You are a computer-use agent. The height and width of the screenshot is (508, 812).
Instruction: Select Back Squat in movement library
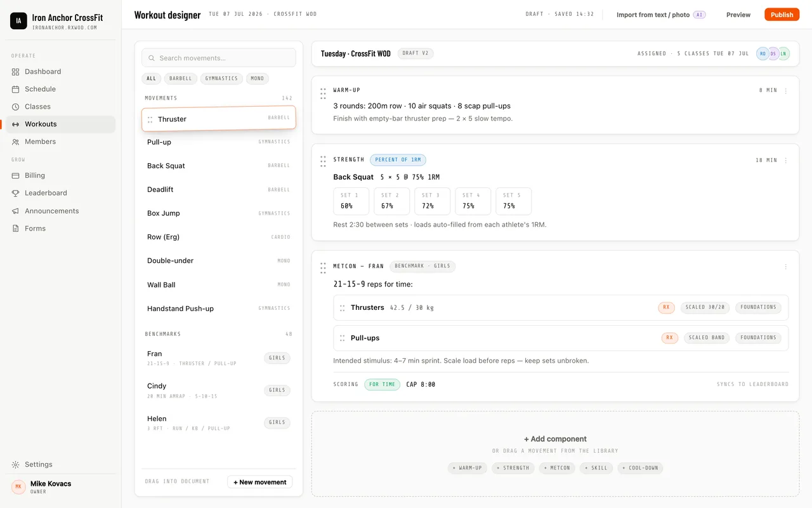click(x=219, y=166)
